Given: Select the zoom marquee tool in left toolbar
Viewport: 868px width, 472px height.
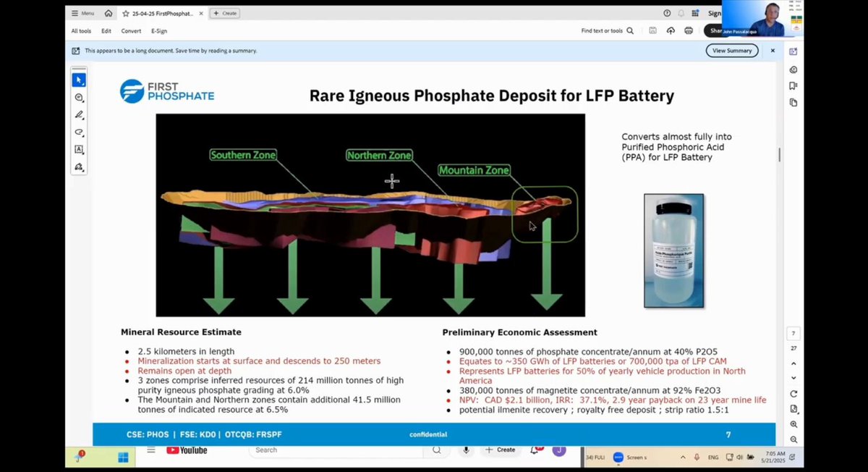Looking at the screenshot, I should coord(79,98).
